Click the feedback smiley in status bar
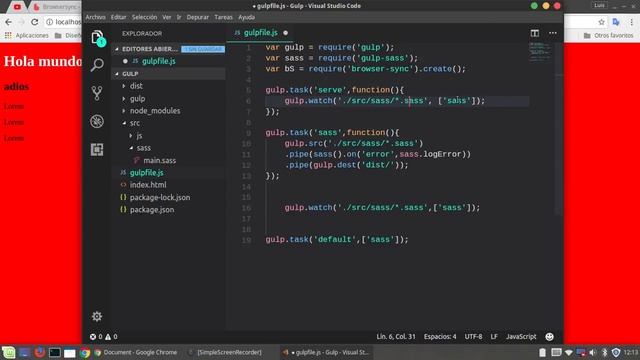The image size is (640, 360). point(549,337)
